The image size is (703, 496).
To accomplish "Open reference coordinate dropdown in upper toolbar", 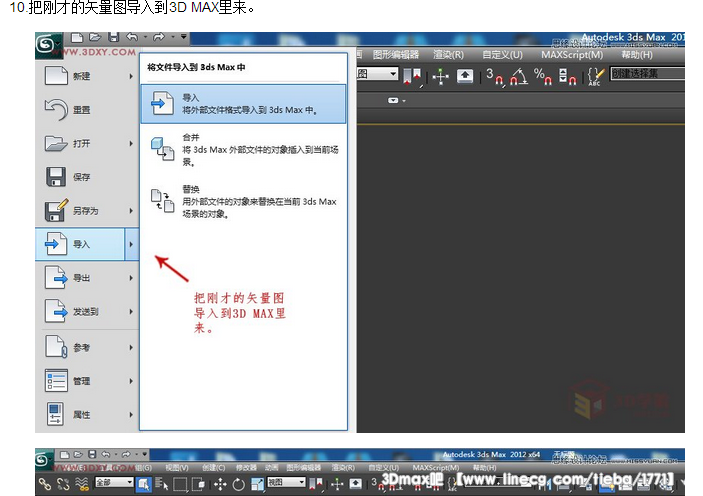I will coord(378,74).
